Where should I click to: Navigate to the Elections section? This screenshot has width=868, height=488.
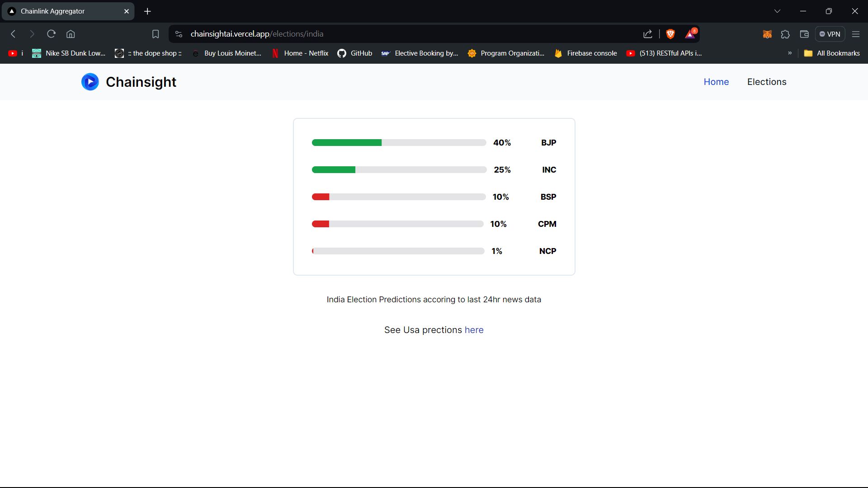[x=767, y=82]
